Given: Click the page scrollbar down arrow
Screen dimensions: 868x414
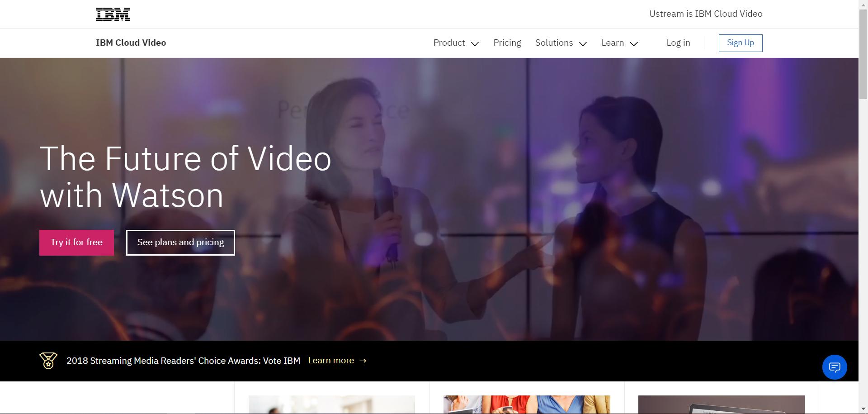Looking at the screenshot, I should point(863,409).
